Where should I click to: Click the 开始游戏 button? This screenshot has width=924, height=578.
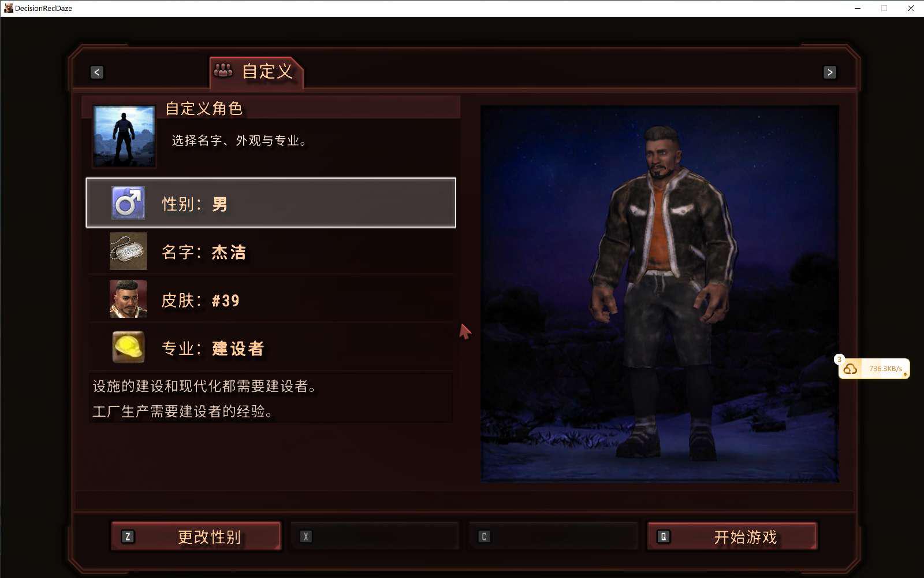tap(732, 536)
